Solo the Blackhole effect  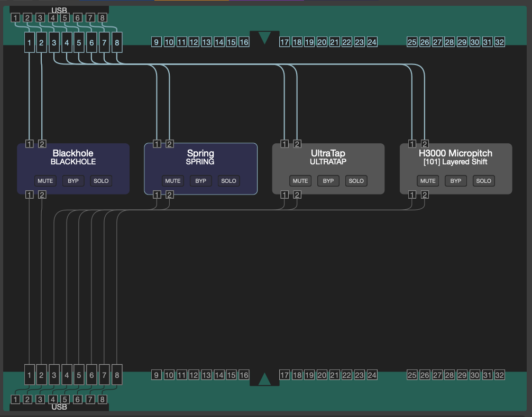(101, 181)
